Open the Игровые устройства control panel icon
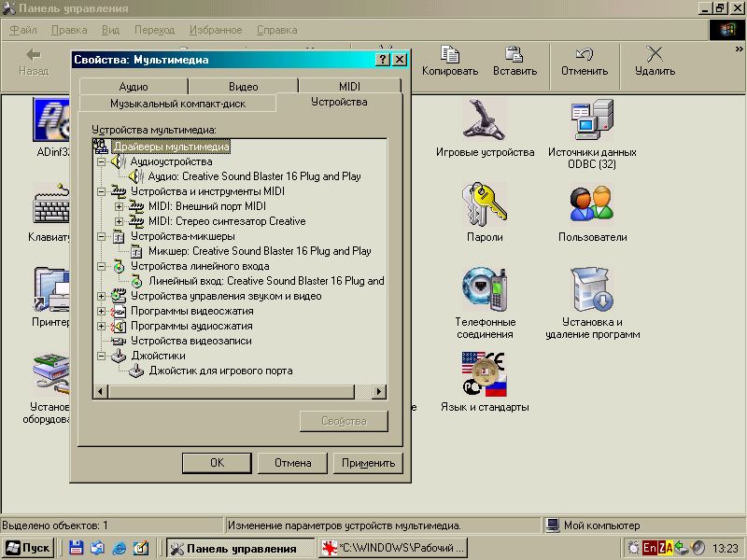This screenshot has height=560, width=747. coord(485,121)
